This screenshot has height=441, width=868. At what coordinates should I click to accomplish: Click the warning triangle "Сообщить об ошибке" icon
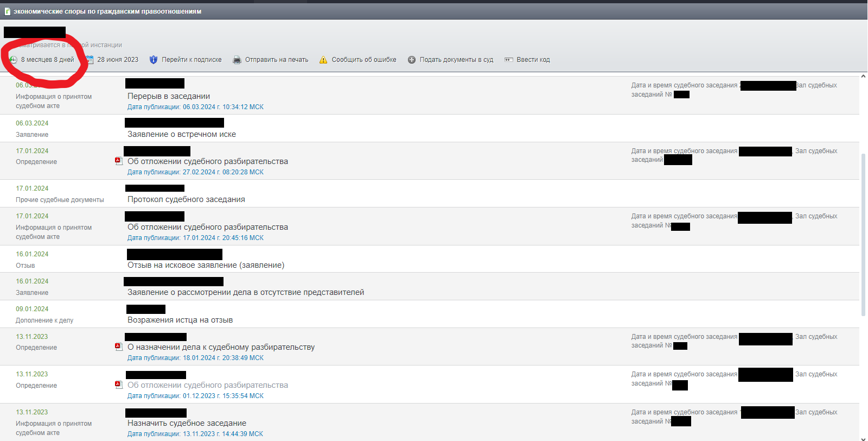[x=323, y=60]
